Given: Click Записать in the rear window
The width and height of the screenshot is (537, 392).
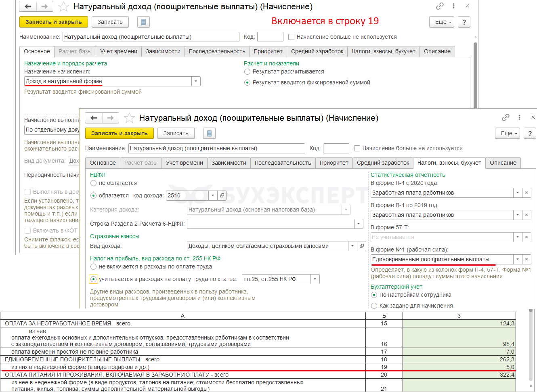Looking at the screenshot, I should 110,22.
